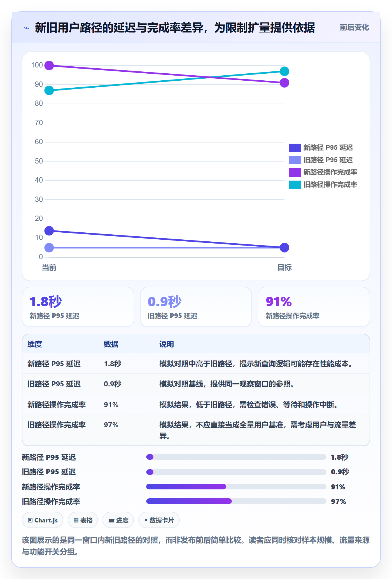Toggle the 旧路径操作完成率 legend swatch
392x579 pixels.
(x=295, y=185)
